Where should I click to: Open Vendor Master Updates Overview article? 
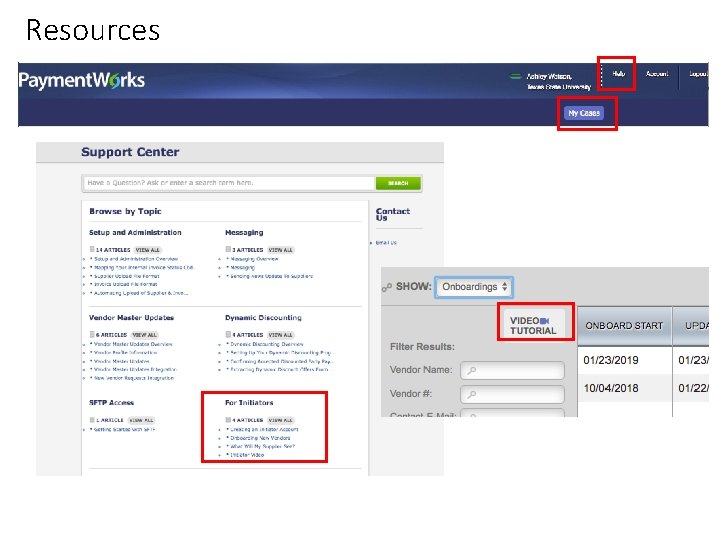click(x=133, y=344)
